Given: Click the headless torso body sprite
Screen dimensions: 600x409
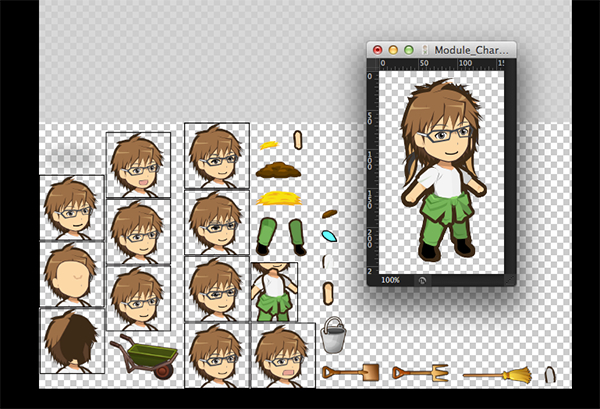Looking at the screenshot, I should [274, 291].
